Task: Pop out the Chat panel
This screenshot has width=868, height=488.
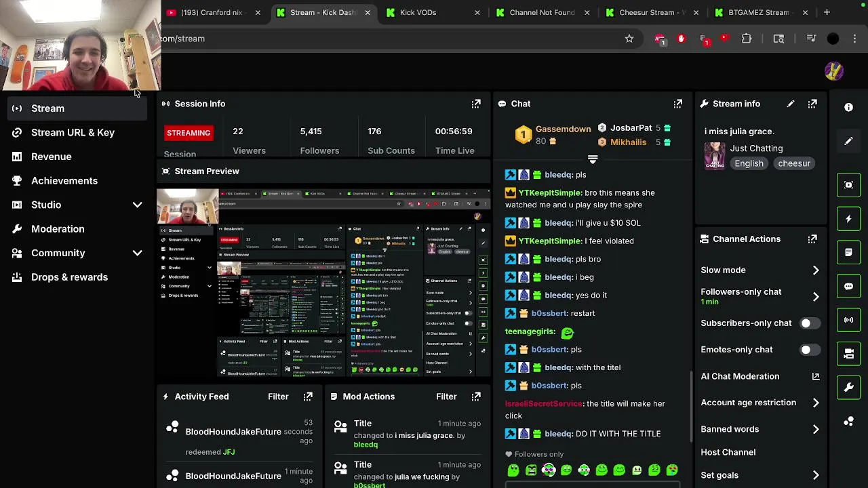Action: pos(677,104)
